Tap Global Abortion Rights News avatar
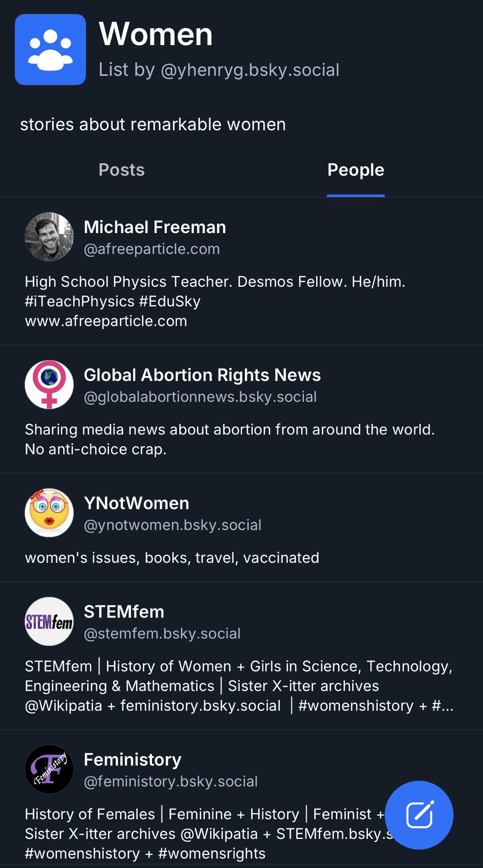Viewport: 483px width, 868px height. pyautogui.click(x=49, y=385)
